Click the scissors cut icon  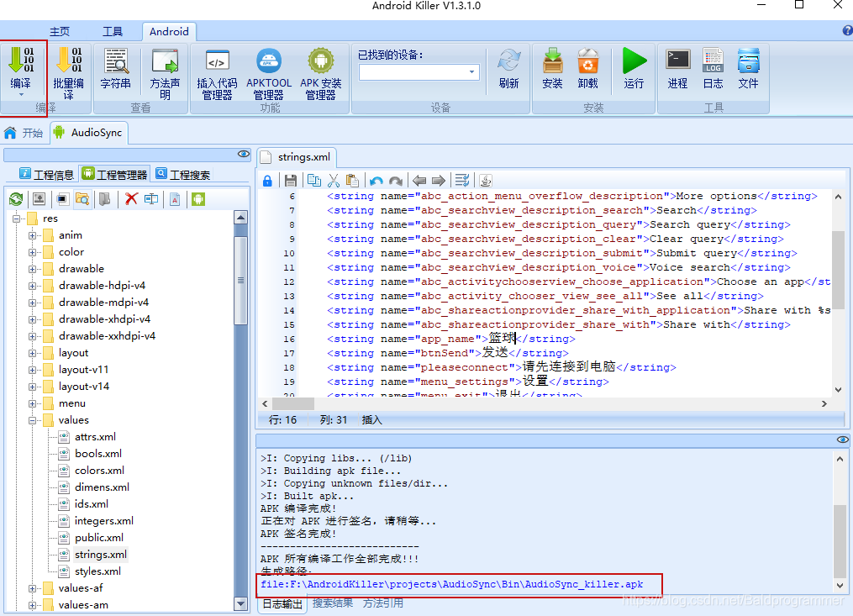[334, 181]
